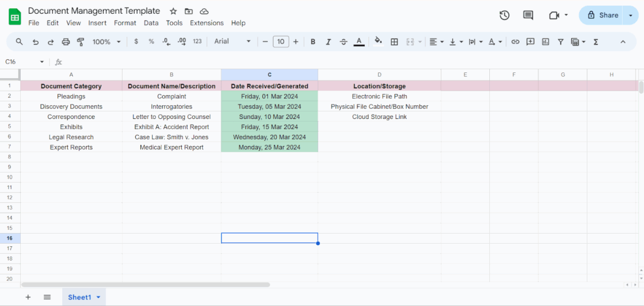Viewport: 644px width, 306px height.
Task: Open the functions sigma menu
Action: (x=596, y=42)
